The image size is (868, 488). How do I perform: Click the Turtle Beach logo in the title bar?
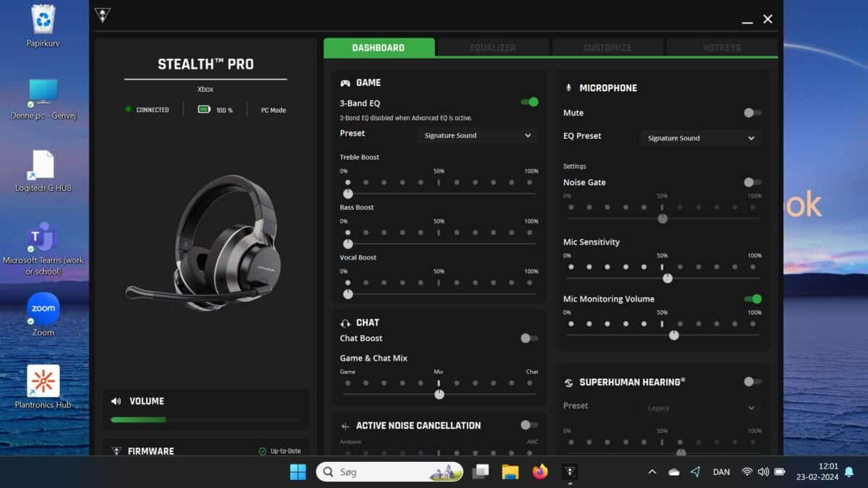103,15
